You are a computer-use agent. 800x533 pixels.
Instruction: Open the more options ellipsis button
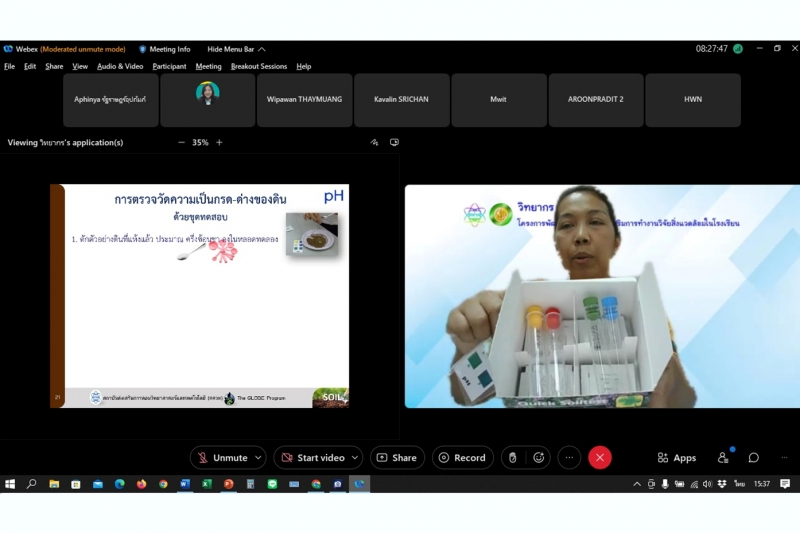pyautogui.click(x=569, y=458)
